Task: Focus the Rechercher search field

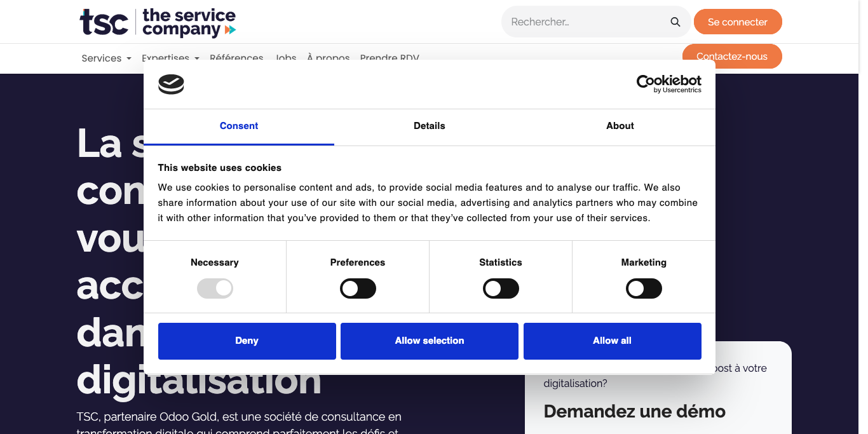Action: [585, 22]
